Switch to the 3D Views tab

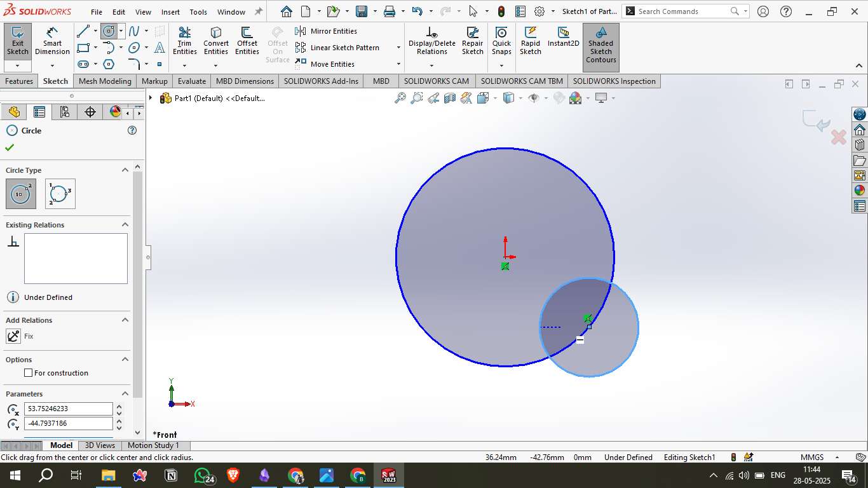[x=100, y=445]
